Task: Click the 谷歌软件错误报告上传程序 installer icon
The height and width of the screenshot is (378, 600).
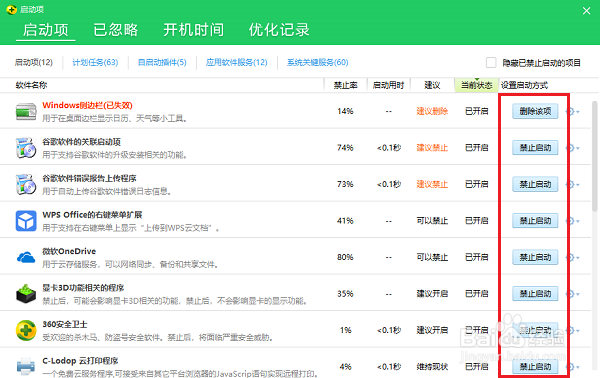Action: (x=26, y=184)
